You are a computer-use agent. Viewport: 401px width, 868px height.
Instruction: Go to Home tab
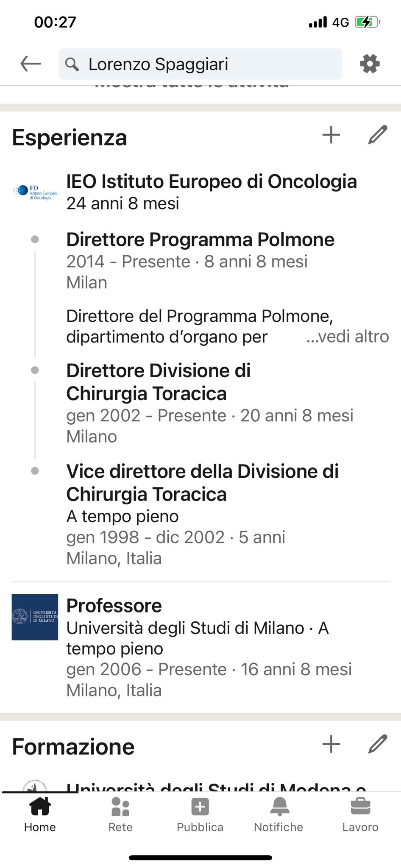coord(40,815)
